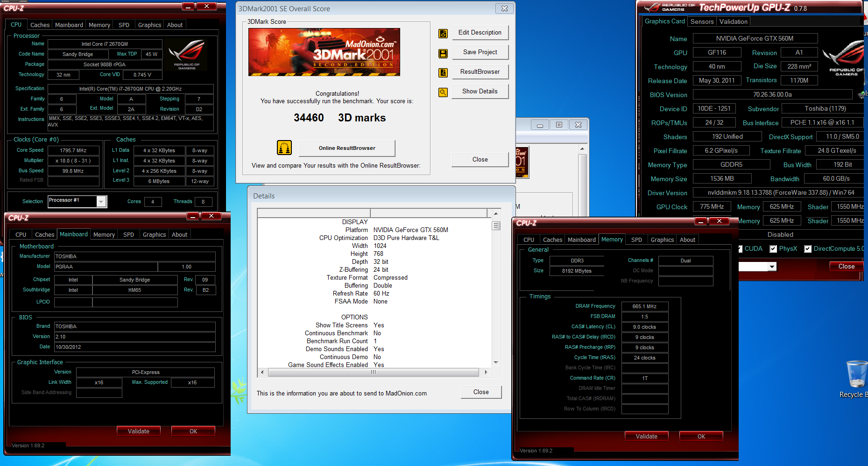Image resolution: width=868 pixels, height=466 pixels.
Task: Click the Online ResultBrowser button
Action: tap(347, 148)
